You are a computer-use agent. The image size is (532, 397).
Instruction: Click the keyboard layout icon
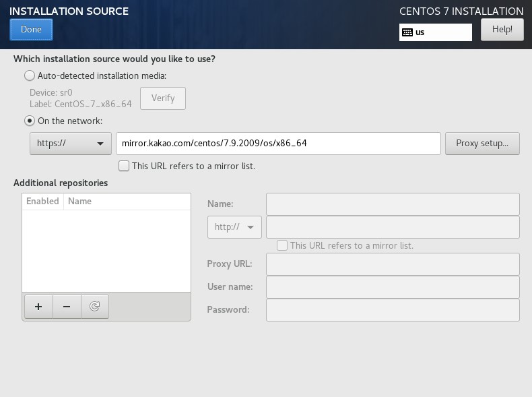coord(407,32)
